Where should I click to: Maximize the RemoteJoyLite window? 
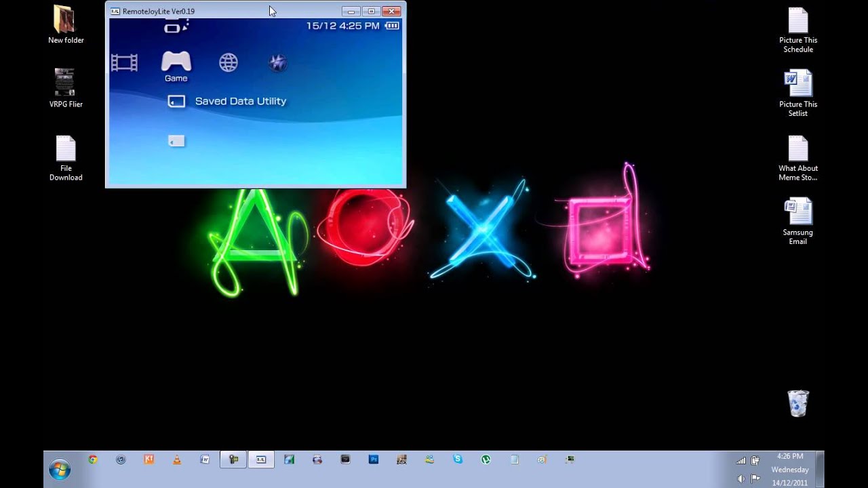(371, 12)
